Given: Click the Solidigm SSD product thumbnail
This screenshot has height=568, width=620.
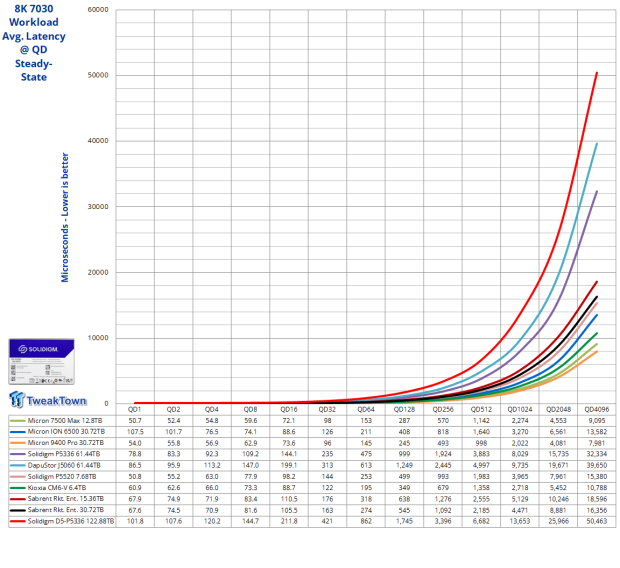Looking at the screenshot, I should (x=42, y=361).
